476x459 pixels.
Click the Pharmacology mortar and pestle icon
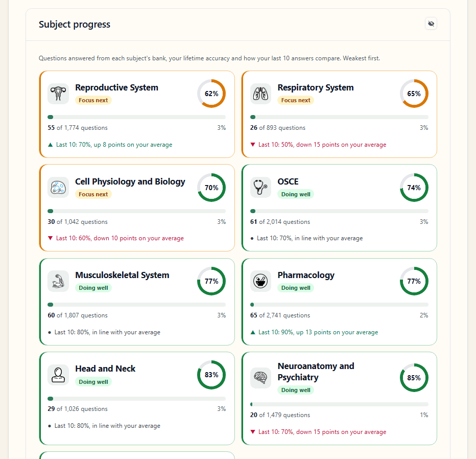coord(261,281)
